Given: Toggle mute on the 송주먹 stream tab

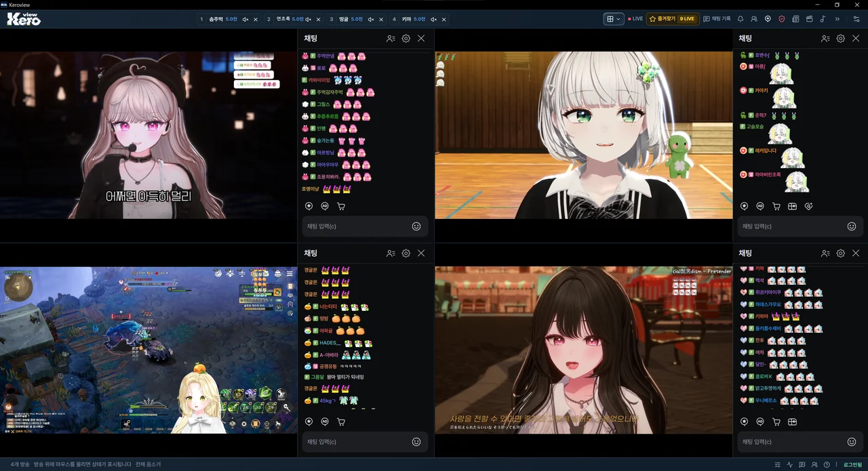Looking at the screenshot, I should tap(245, 19).
